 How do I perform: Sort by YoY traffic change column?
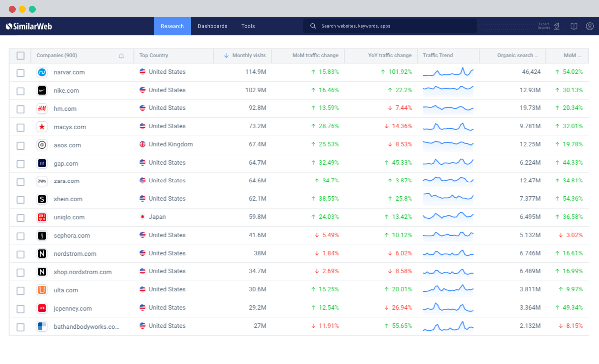pyautogui.click(x=390, y=56)
